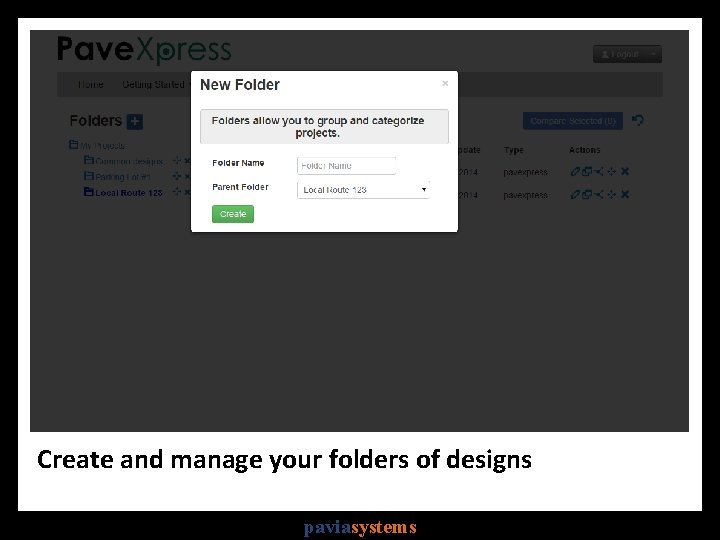Click the green Create button
This screenshot has height=540, width=720.
point(233,214)
